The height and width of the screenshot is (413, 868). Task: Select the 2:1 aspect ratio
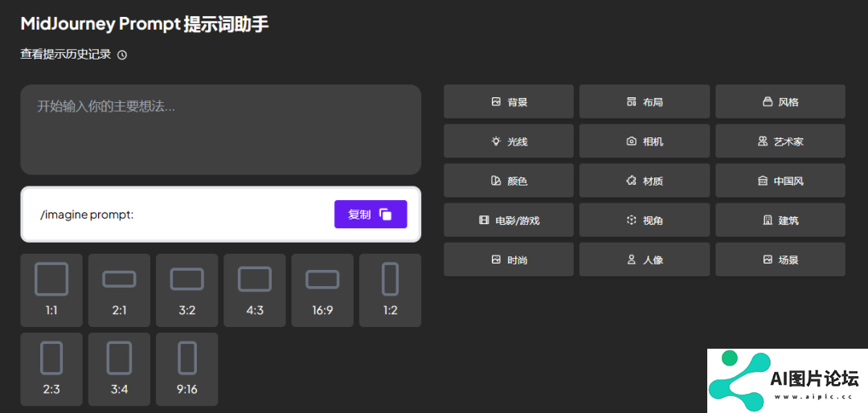(119, 290)
